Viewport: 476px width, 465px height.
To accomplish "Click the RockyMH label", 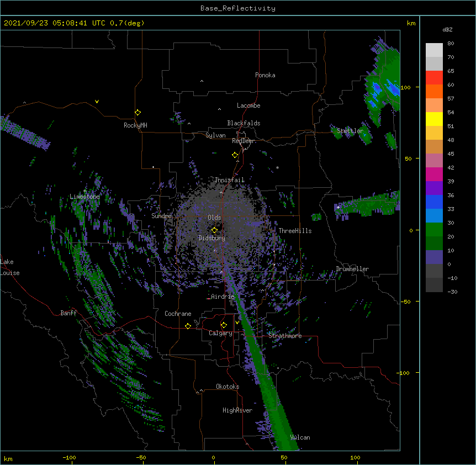I will [x=135, y=125].
